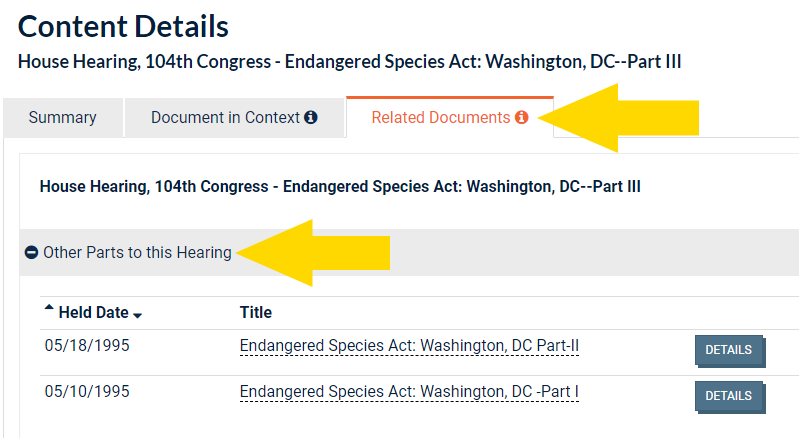The height and width of the screenshot is (438, 799).
Task: Click the 05/18/1995 held date cell
Action: coord(87,346)
